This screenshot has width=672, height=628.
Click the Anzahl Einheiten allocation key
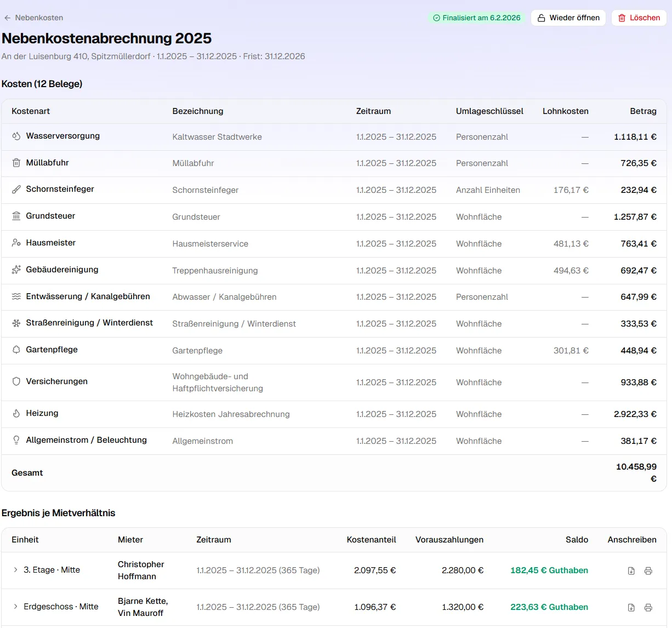point(488,190)
